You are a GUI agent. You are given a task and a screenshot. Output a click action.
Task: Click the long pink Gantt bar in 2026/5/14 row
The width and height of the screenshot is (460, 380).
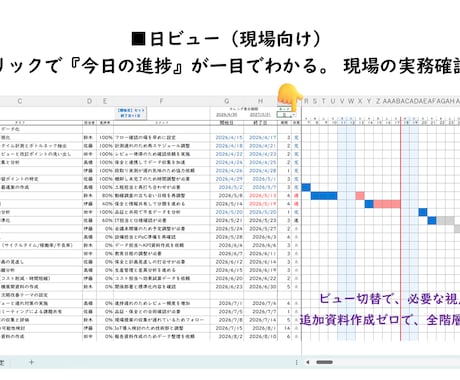click(387, 204)
